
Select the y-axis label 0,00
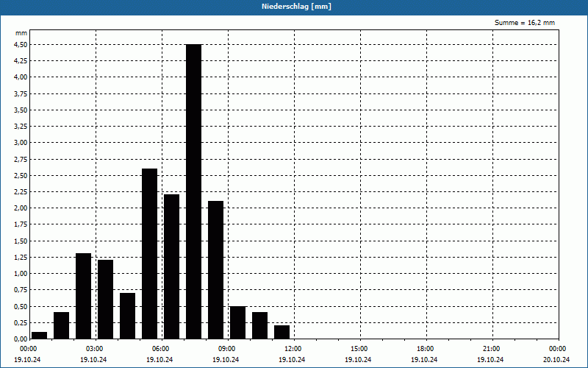coord(21,339)
